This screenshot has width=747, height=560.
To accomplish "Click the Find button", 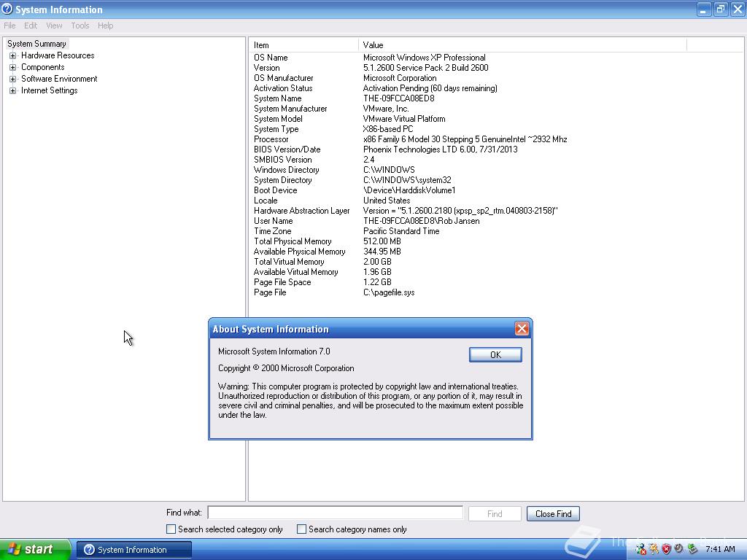I will [x=495, y=514].
